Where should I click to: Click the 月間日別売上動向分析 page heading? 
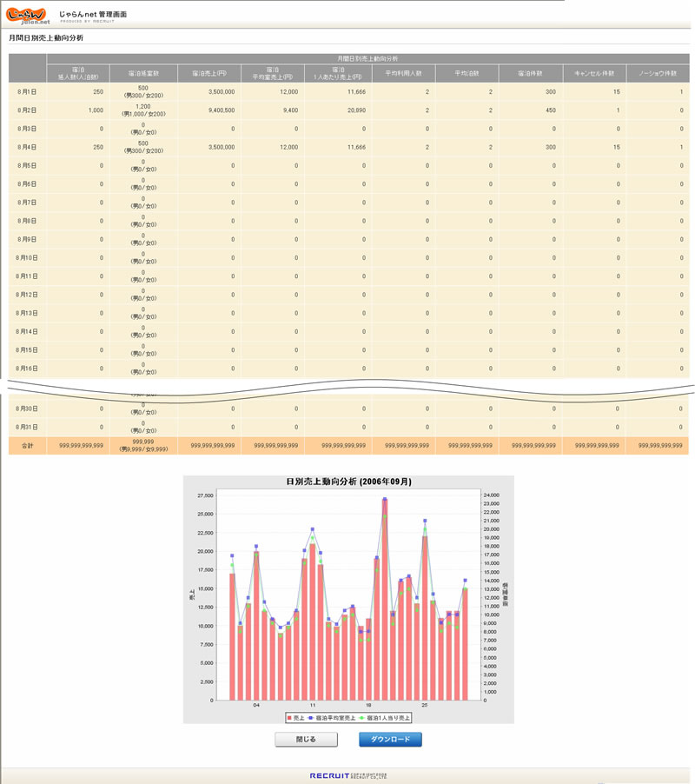pos(46,38)
